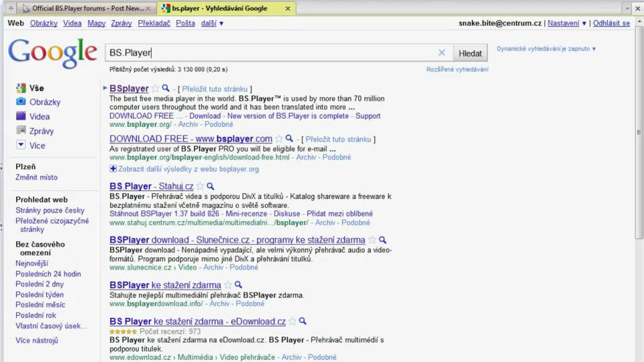Preview magnifier for BSPlayer ke stažení zdarma

pos(238,285)
